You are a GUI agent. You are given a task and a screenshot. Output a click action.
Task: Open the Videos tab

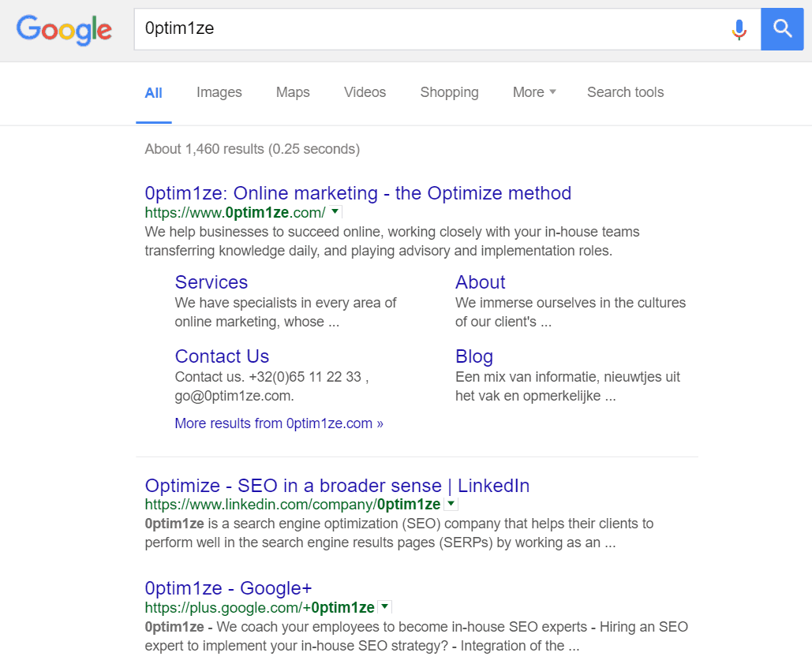(365, 92)
